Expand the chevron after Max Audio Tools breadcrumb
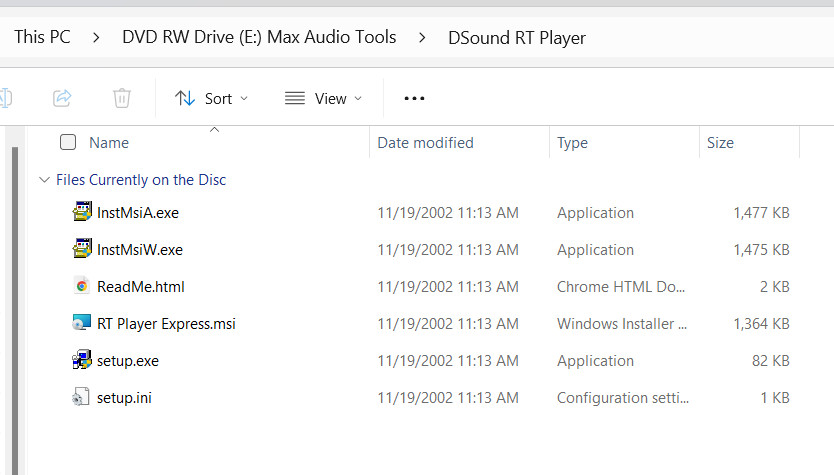This screenshot has height=475, width=834. point(422,38)
